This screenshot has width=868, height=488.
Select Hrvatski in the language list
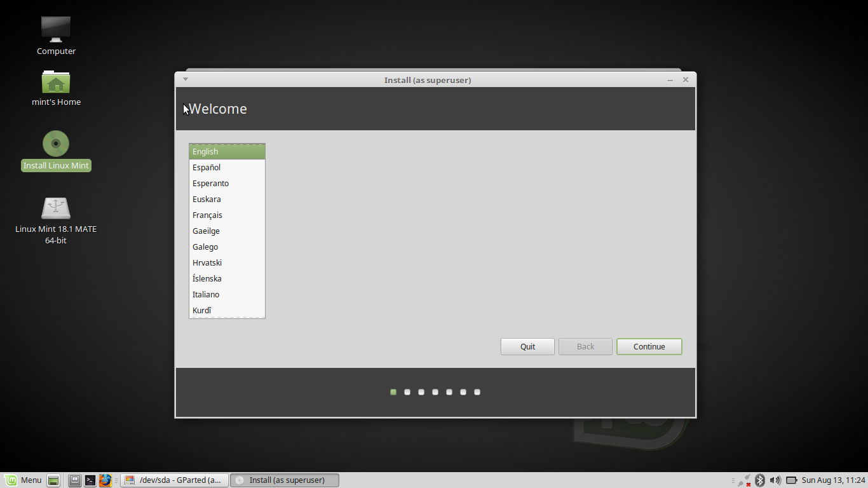pyautogui.click(x=227, y=263)
